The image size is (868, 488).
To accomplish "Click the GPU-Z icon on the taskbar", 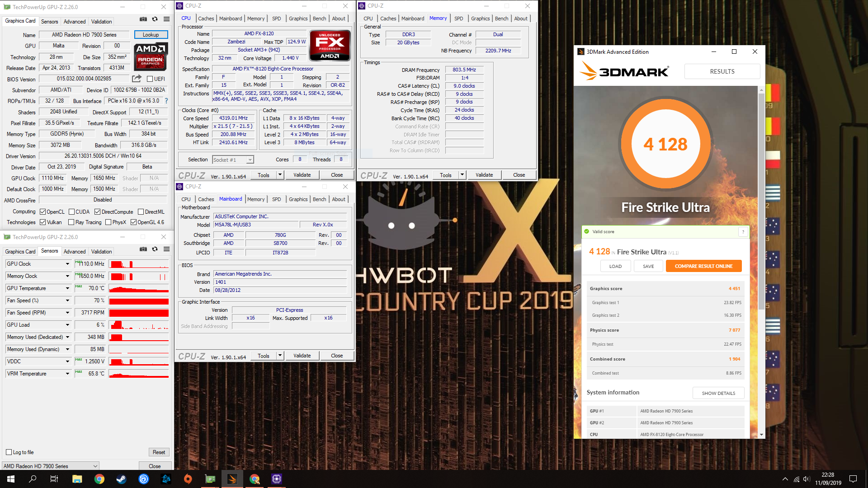I will tap(210, 479).
